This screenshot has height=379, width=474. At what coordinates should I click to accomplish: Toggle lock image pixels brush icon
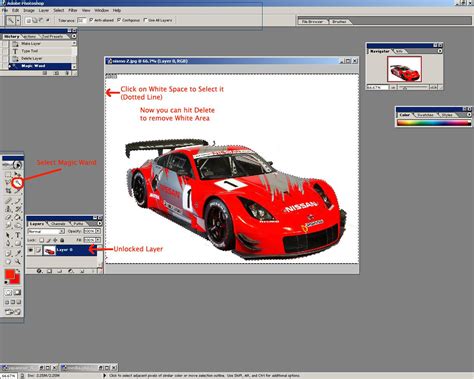pos(49,240)
